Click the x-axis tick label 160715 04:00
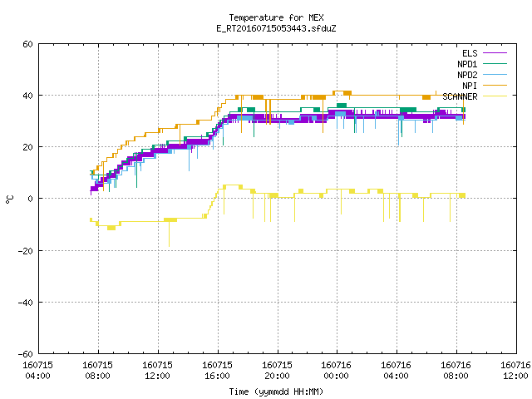Viewport: 532px width, 399px height. coord(37,371)
